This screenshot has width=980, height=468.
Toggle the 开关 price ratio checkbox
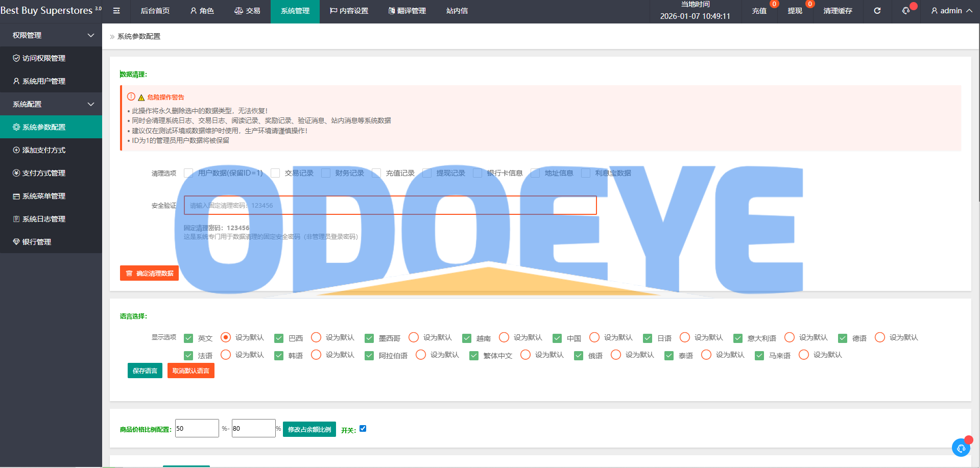tap(363, 429)
